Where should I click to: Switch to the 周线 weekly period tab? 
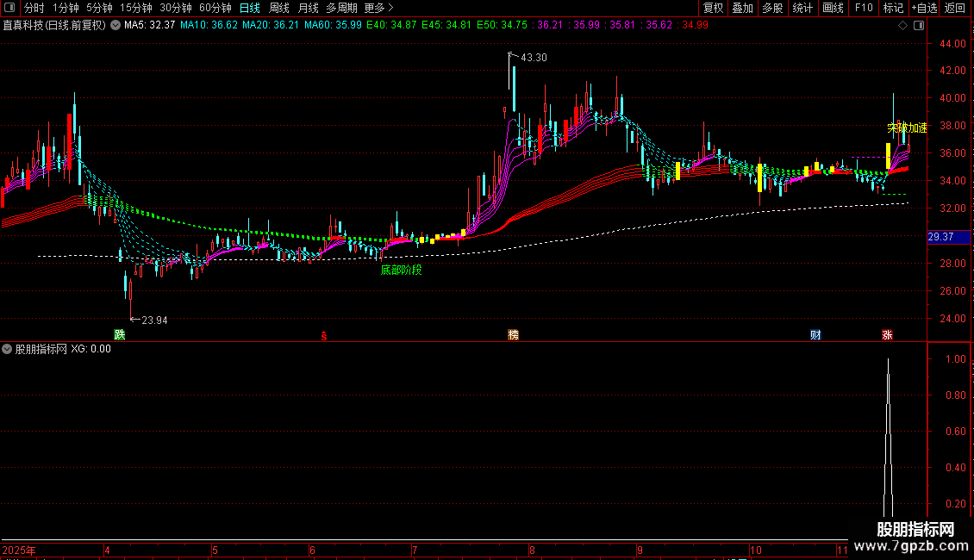(x=279, y=9)
